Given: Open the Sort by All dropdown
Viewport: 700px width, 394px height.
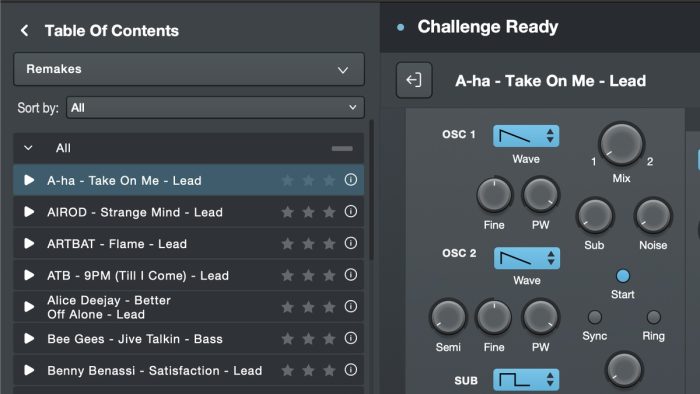Looking at the screenshot, I should coord(215,108).
